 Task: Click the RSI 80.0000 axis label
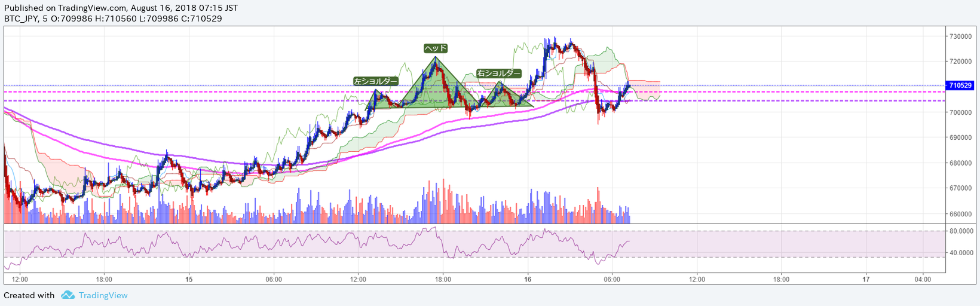(961, 231)
